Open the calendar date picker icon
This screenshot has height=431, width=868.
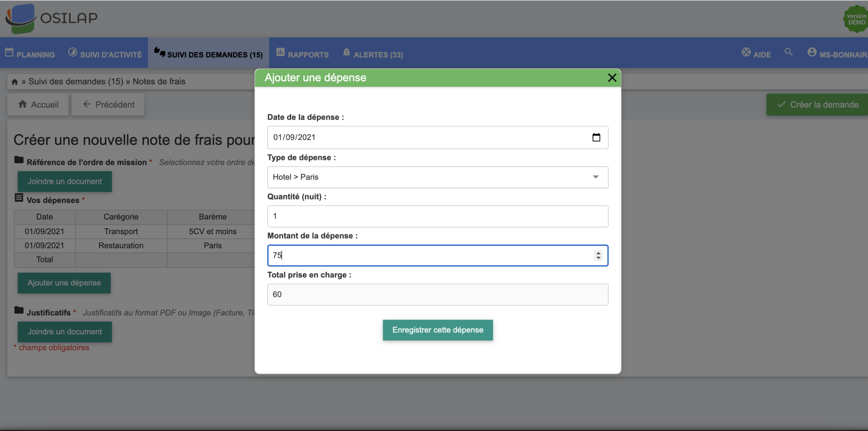coord(596,138)
